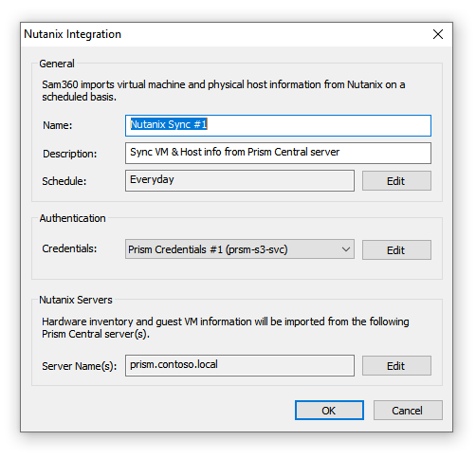Screen dimensions: 476x459
Task: Select the Schedule field showing Everyday
Action: click(x=240, y=180)
